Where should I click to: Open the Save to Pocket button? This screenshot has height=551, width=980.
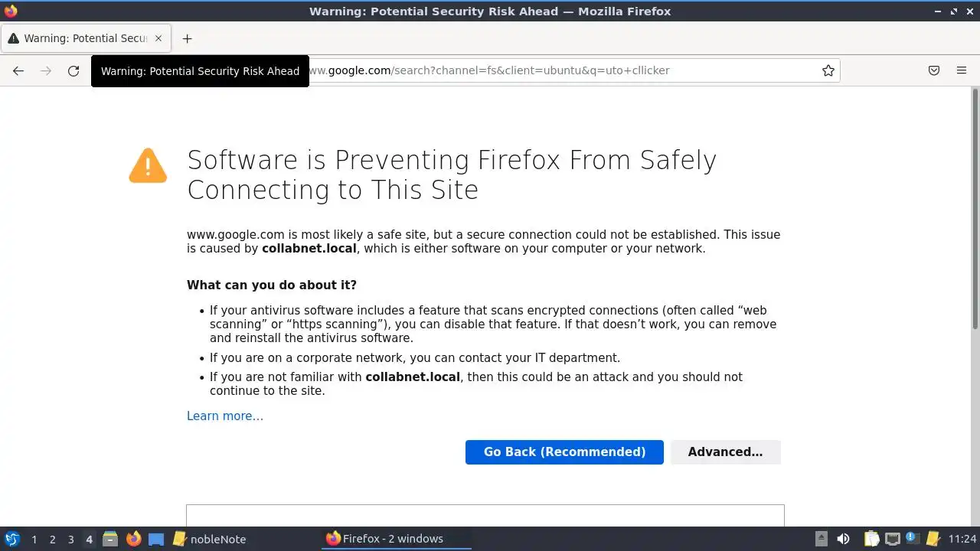coord(934,70)
